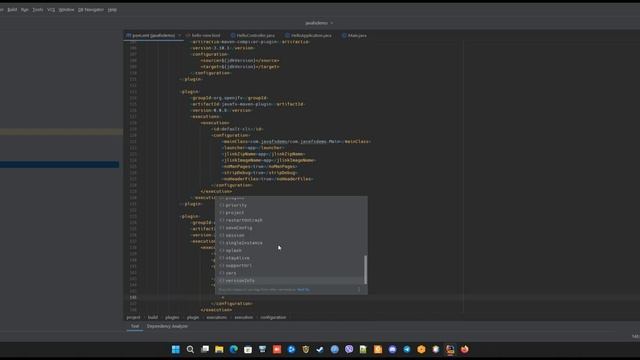Viewport: 640px width, 360px height.
Task: Open the completion popup options kebab icon
Action: [359, 290]
